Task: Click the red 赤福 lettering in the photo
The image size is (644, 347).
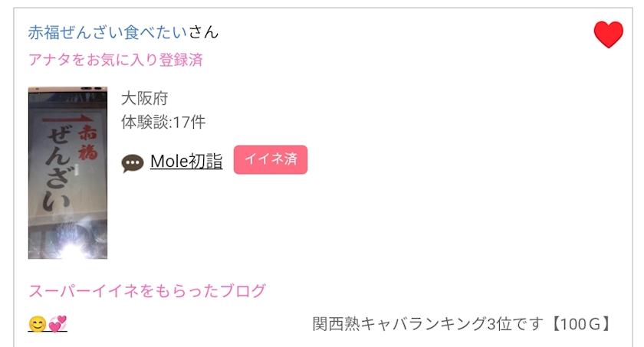Action: [88, 142]
